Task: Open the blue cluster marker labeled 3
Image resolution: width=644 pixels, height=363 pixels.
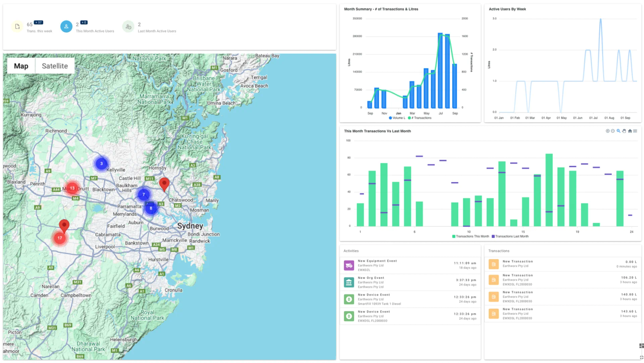Action: pos(102,164)
